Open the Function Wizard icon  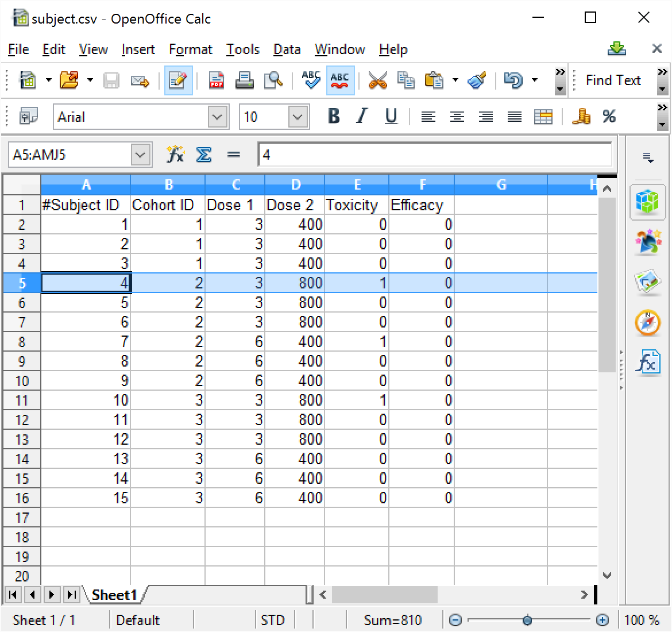coord(175,155)
